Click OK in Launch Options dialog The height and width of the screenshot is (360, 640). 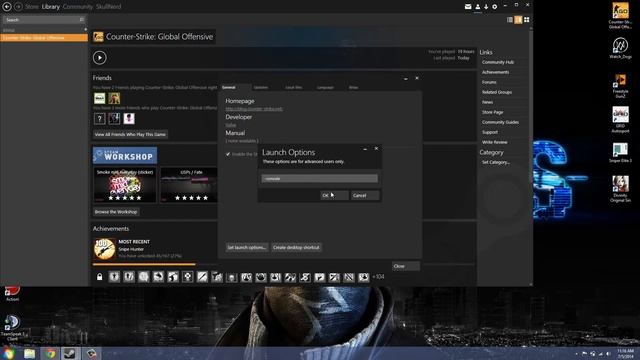click(334, 195)
